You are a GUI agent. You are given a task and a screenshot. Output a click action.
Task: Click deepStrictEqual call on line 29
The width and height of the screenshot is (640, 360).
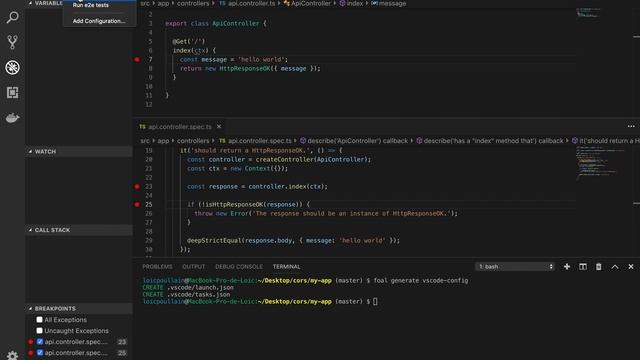click(x=214, y=240)
